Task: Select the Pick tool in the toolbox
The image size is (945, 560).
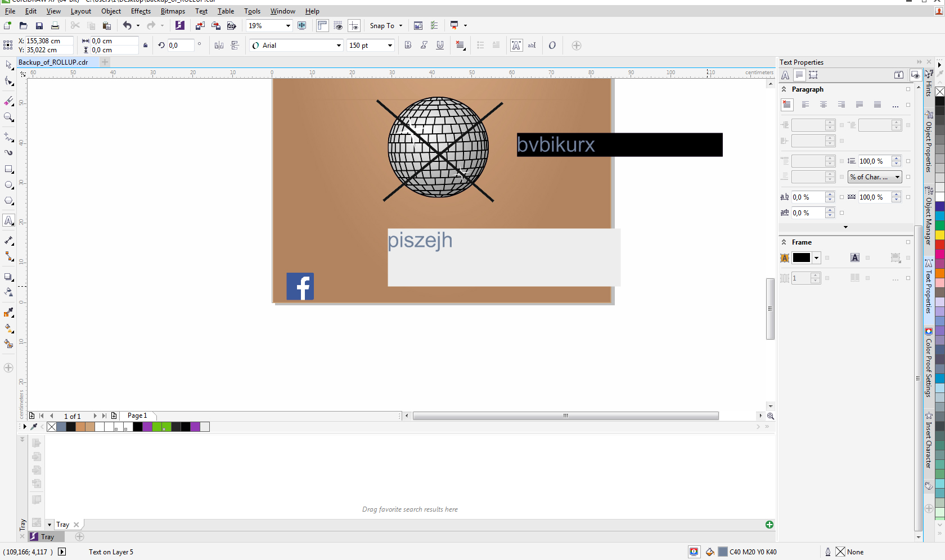Action: tap(8, 65)
